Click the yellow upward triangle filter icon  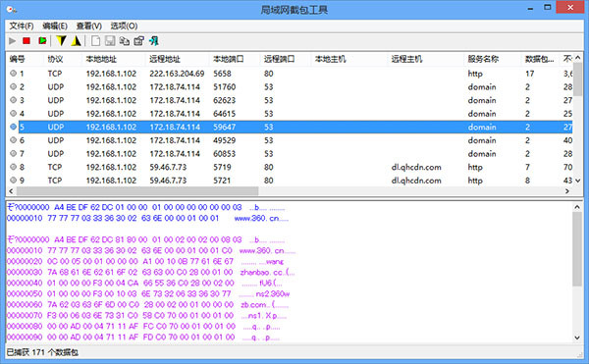point(77,41)
